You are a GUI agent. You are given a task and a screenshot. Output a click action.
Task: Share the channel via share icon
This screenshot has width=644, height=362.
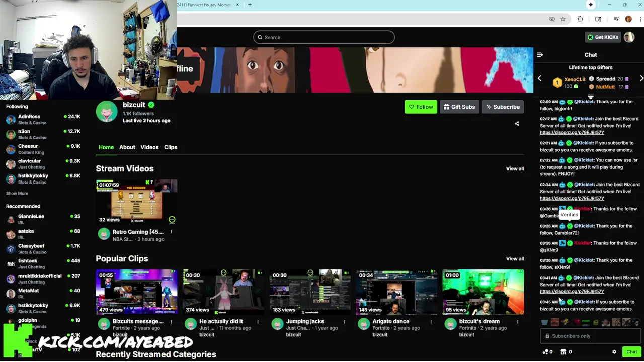[517, 124]
